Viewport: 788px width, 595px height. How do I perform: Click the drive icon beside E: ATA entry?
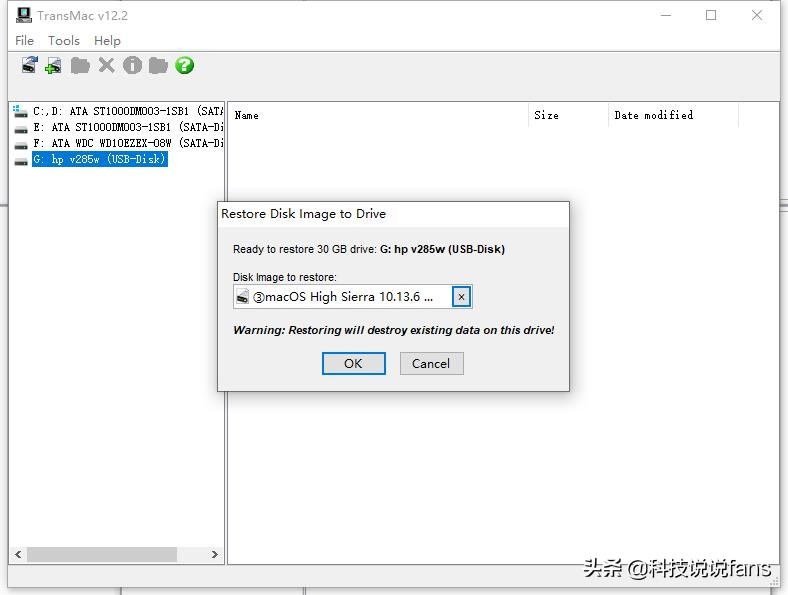[21, 129]
